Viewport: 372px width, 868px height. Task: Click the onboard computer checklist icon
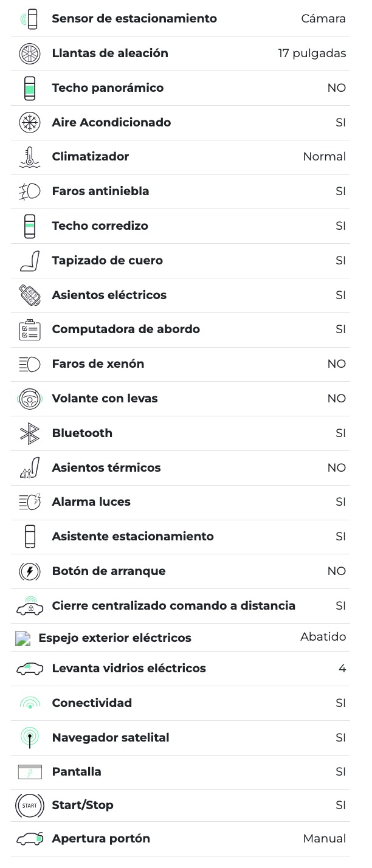click(29, 329)
